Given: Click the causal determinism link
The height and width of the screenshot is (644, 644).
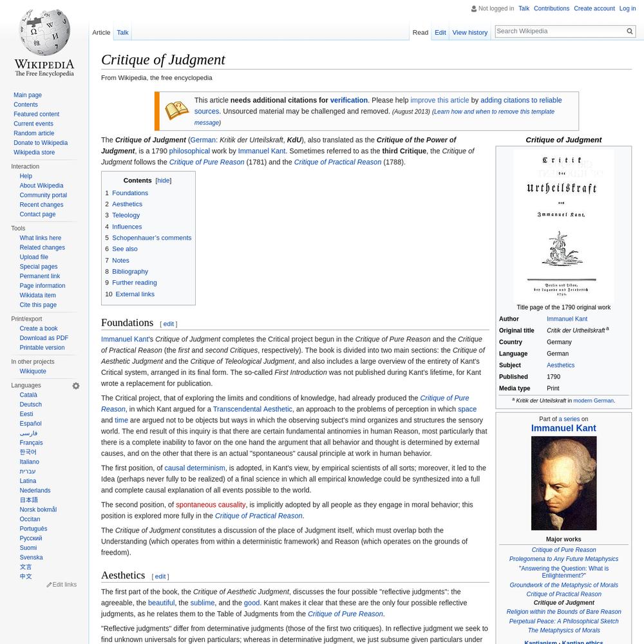Looking at the screenshot, I should (194, 468).
